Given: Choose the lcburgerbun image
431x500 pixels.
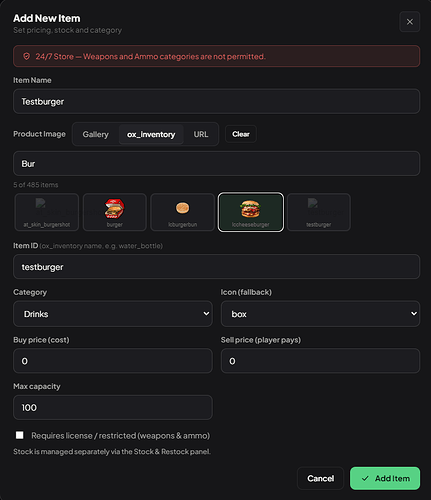Looking at the screenshot, I should (x=182, y=212).
